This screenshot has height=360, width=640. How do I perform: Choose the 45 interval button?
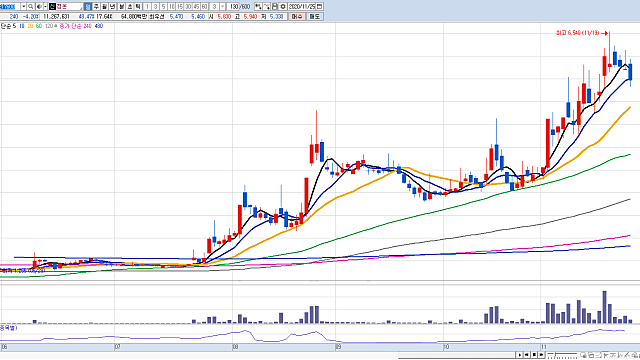tap(196, 7)
